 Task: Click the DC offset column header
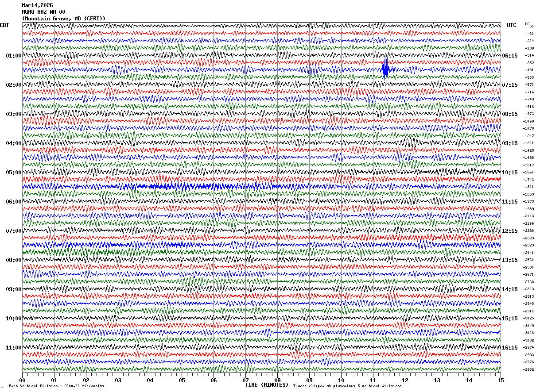click(x=527, y=24)
